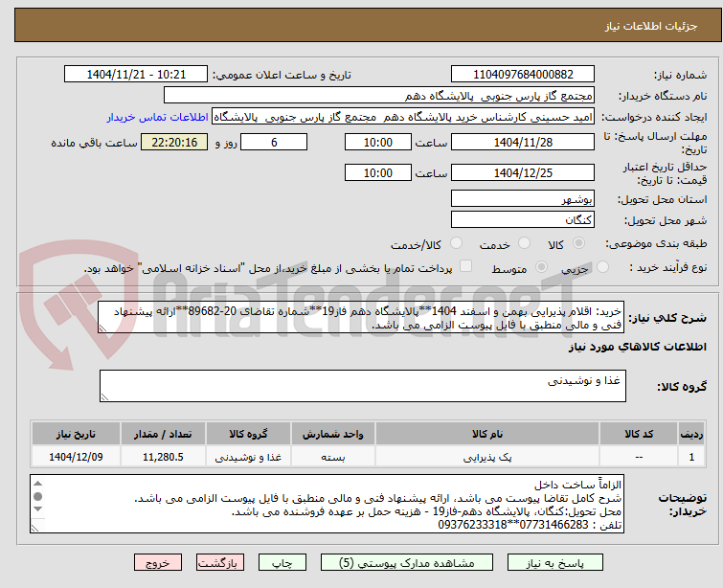Open 'مشاهده مدارک پیوستی (5)' attachments

[x=407, y=563]
